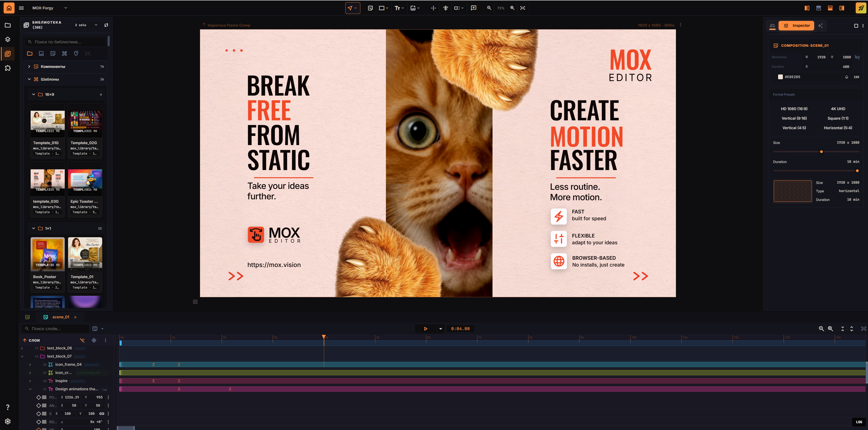Screen dimensions: 868x430
Task: Collapse the 16×9 folder
Action: (x=33, y=94)
